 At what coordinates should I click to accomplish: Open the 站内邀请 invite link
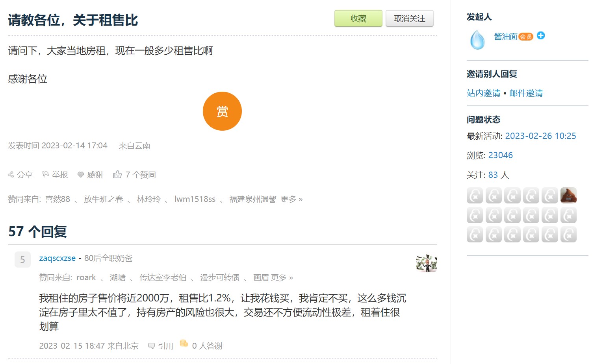coord(483,93)
